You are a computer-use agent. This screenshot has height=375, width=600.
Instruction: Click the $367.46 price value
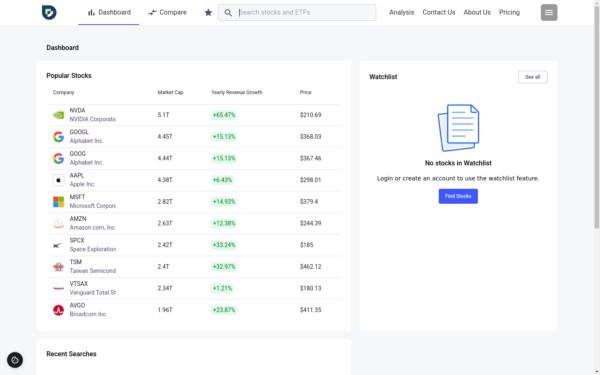click(x=310, y=158)
